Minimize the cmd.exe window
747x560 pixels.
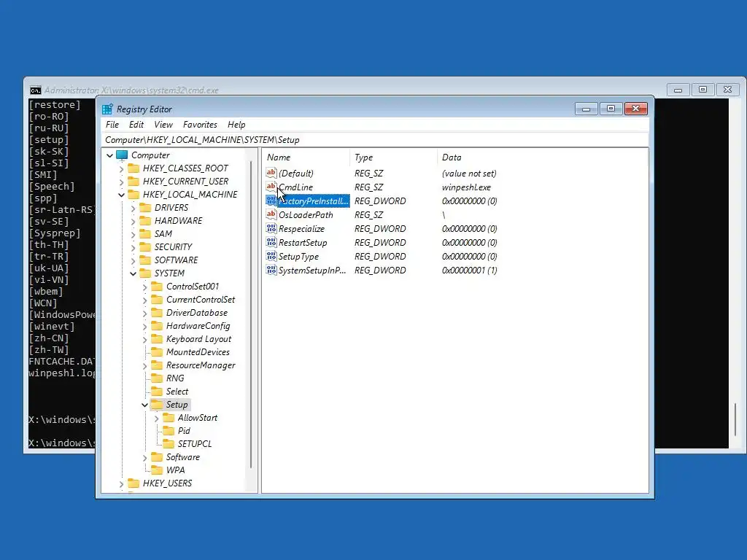[x=678, y=90]
